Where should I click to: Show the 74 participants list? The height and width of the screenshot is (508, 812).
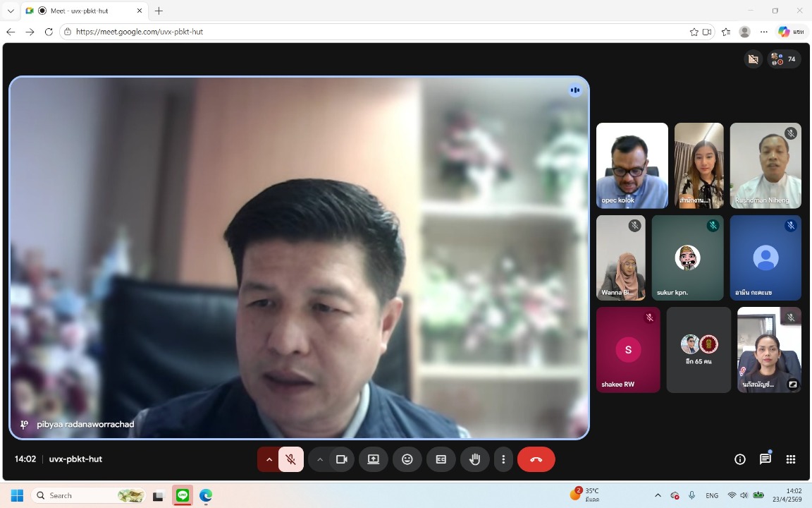(x=784, y=59)
